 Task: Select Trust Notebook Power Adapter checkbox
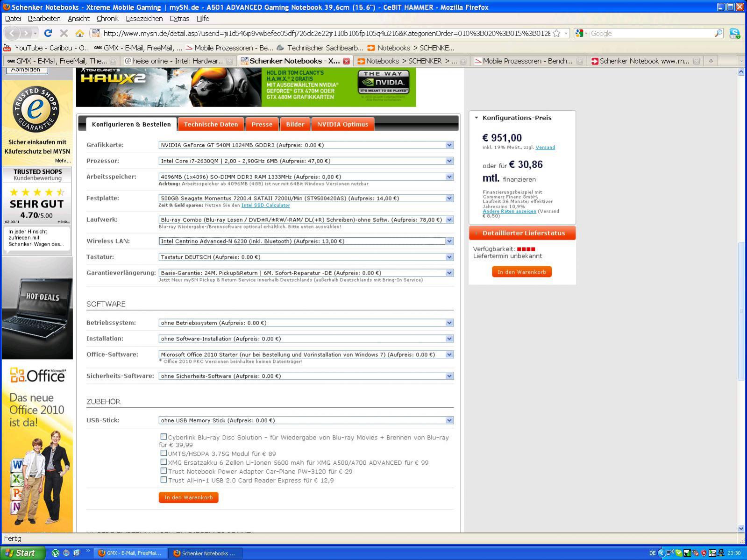164,470
